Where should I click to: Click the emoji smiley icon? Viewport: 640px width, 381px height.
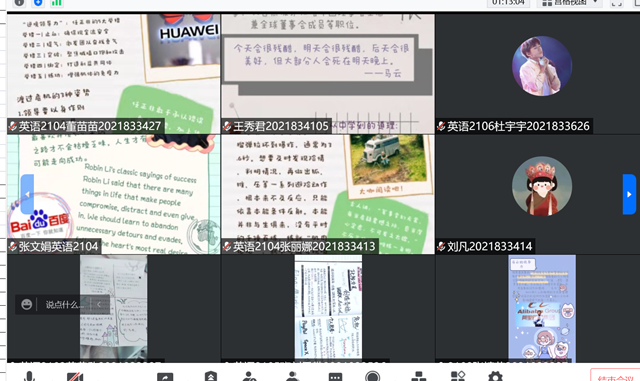(x=27, y=304)
